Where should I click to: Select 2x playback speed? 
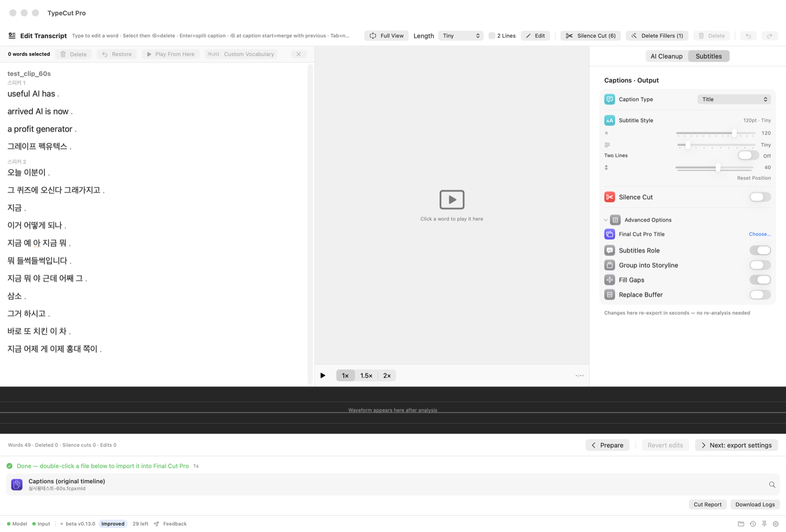tap(387, 375)
